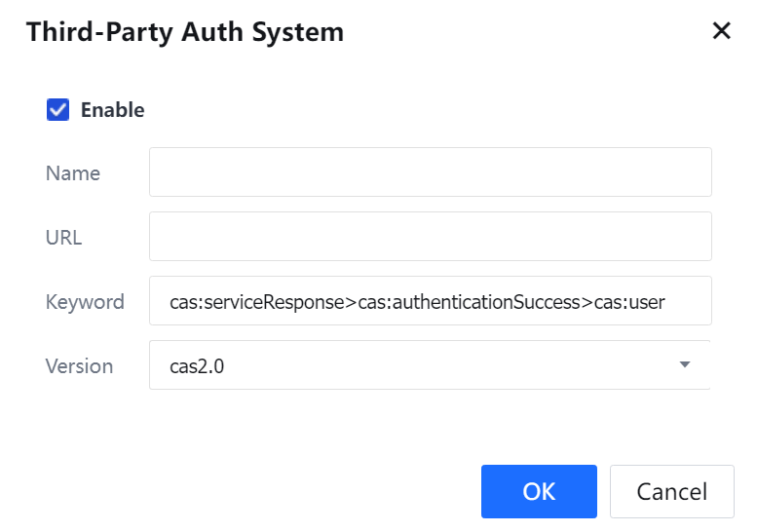Focus the Name input field
Viewport: 757px width, 532px height.
pos(430,172)
